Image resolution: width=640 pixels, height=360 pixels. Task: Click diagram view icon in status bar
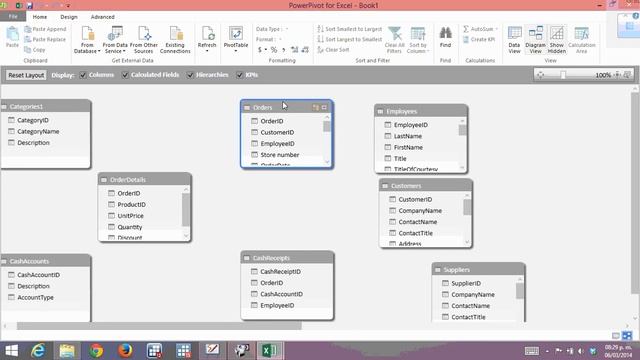[627, 336]
